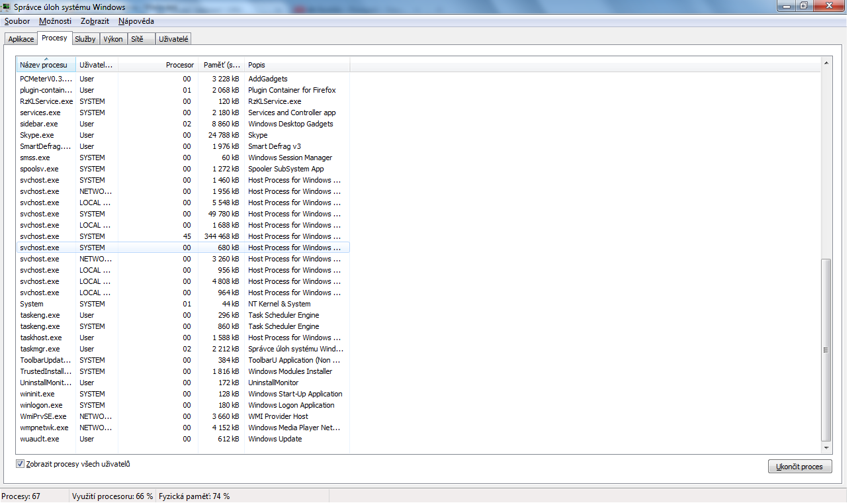Open the Nápověda menu
Screen dimensions: 868x503
tap(136, 21)
